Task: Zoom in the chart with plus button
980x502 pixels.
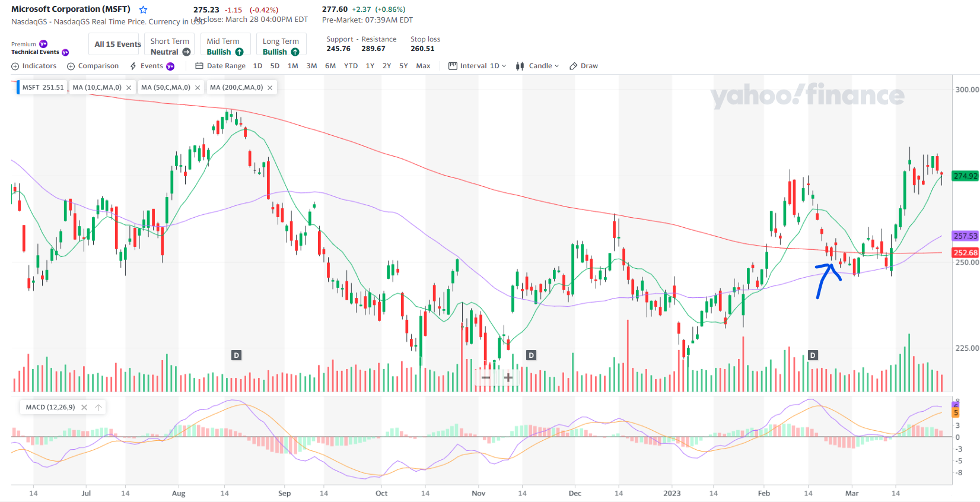Action: tap(508, 377)
